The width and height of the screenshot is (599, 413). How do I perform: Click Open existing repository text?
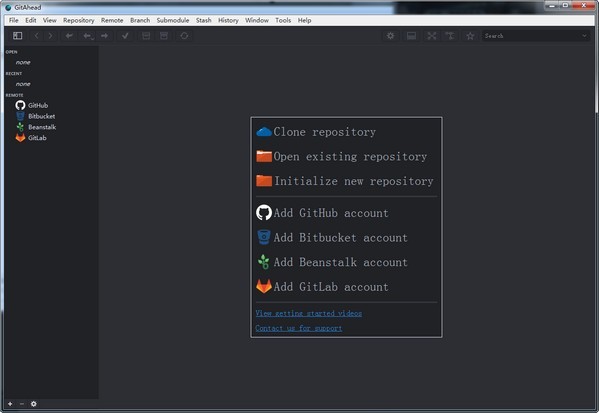point(350,156)
